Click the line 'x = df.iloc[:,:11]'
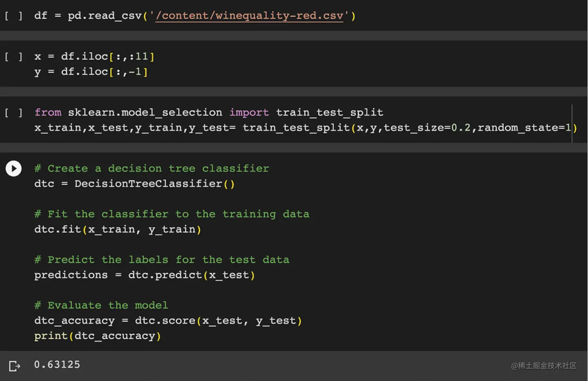 pos(94,56)
